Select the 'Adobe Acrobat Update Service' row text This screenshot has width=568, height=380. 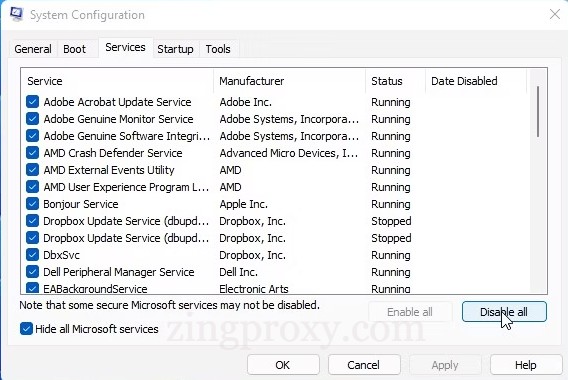117,102
